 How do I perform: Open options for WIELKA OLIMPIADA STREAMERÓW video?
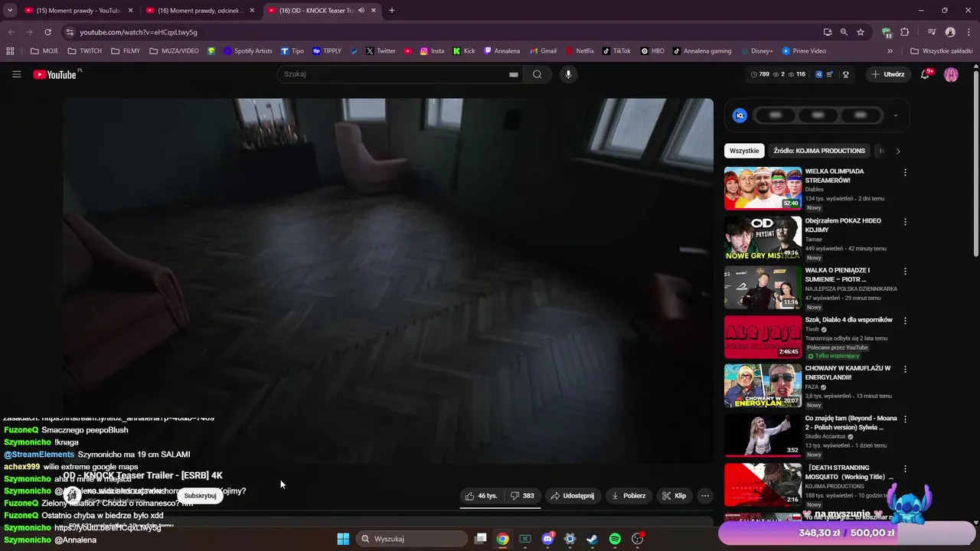(905, 173)
